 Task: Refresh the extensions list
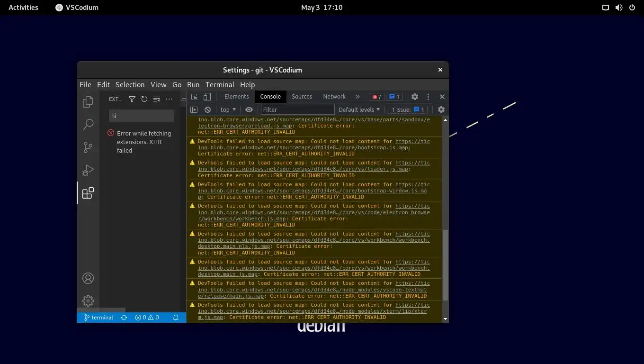144,99
